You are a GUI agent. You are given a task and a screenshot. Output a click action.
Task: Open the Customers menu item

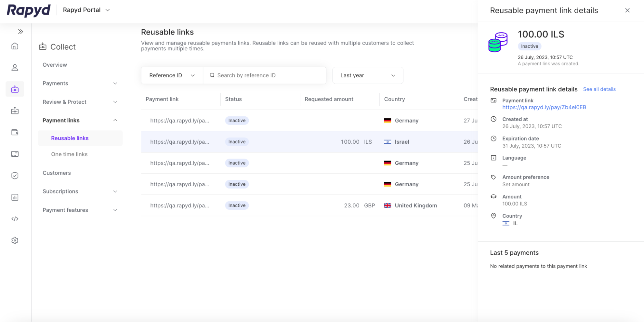coord(57,173)
